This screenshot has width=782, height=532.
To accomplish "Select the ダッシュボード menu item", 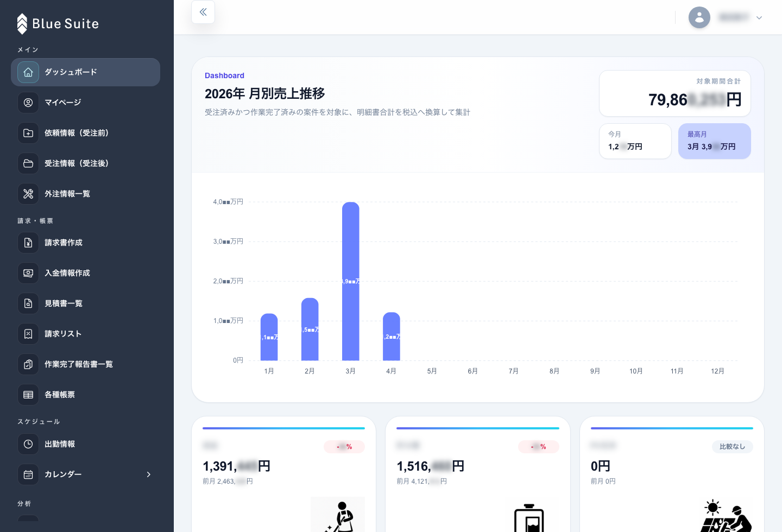I will tap(71, 72).
